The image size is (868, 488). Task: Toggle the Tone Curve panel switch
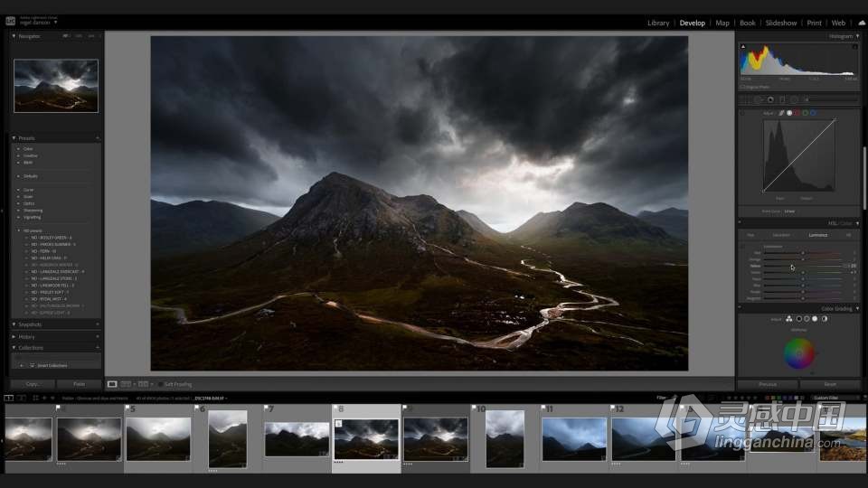pyautogui.click(x=741, y=113)
